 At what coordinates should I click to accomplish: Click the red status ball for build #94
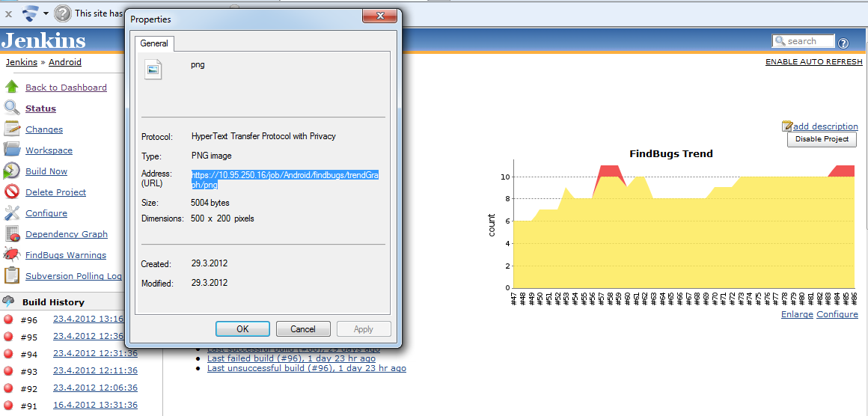click(8, 354)
